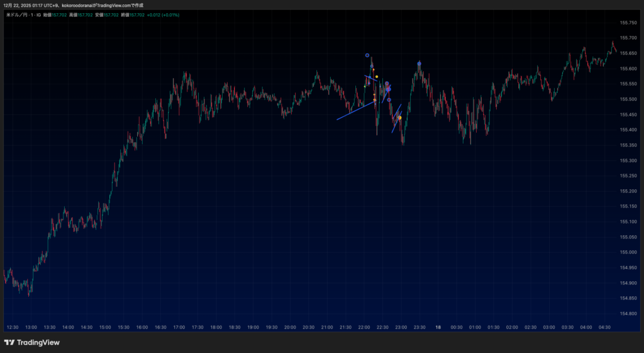Select the blue dot at the 23:30 peak
Viewport: 644px width, 353px height.
[419, 64]
